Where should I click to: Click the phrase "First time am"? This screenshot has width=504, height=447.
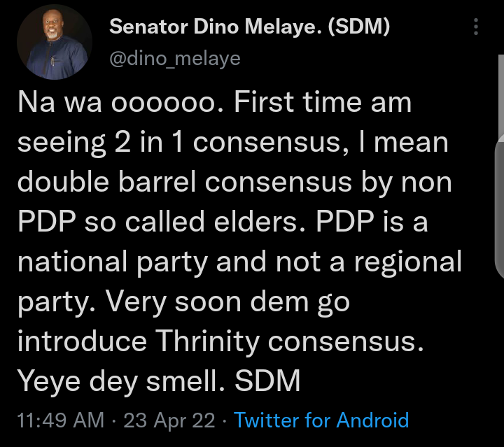tap(323, 104)
